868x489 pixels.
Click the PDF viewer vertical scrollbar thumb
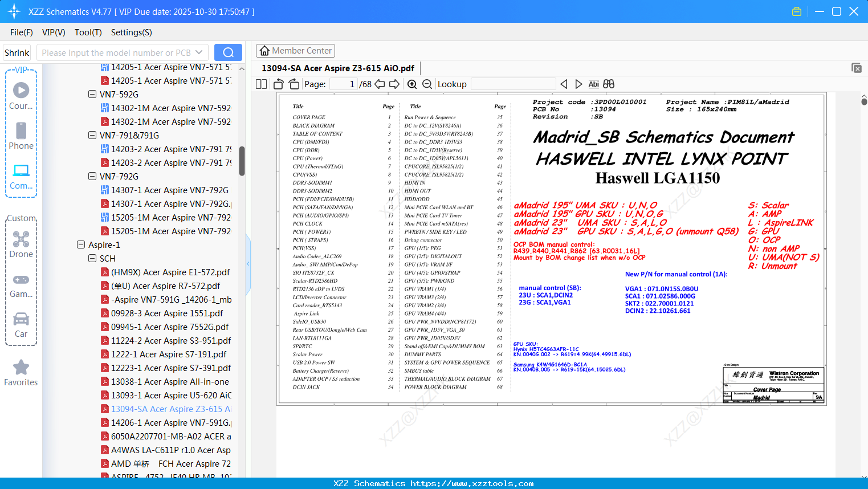(x=864, y=101)
